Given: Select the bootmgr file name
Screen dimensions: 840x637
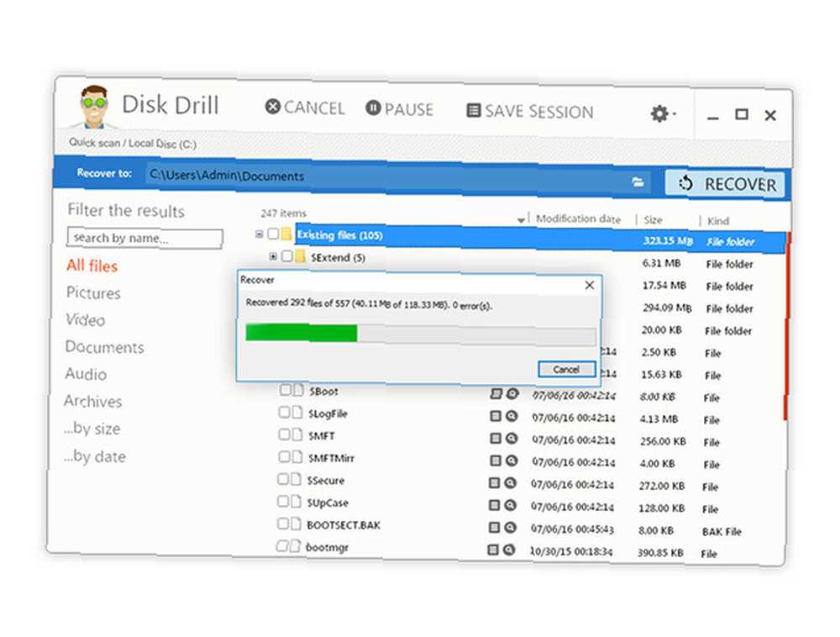Looking at the screenshot, I should (x=327, y=548).
